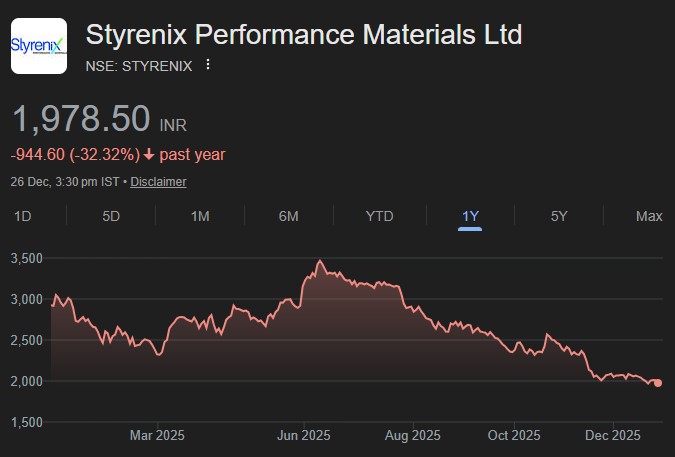Click the Mar 2025 axis label
Viewport: 675px width, 457px height.
(x=158, y=435)
